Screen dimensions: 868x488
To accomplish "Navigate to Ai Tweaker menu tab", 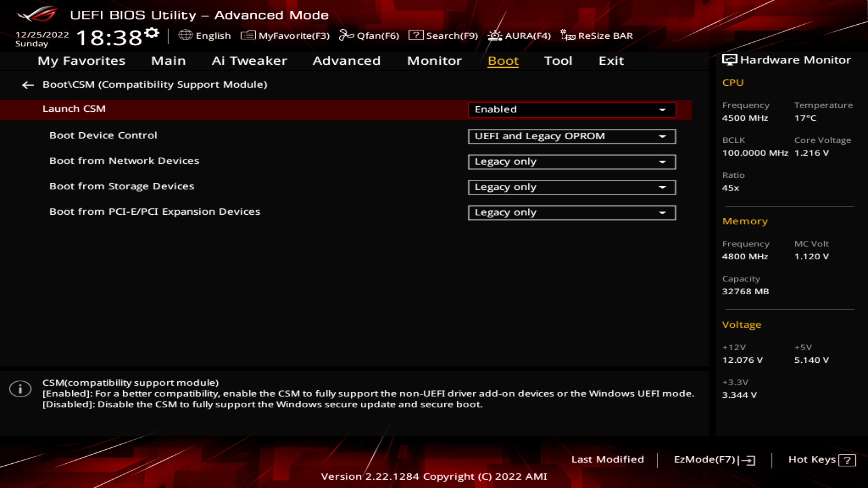I will click(249, 60).
